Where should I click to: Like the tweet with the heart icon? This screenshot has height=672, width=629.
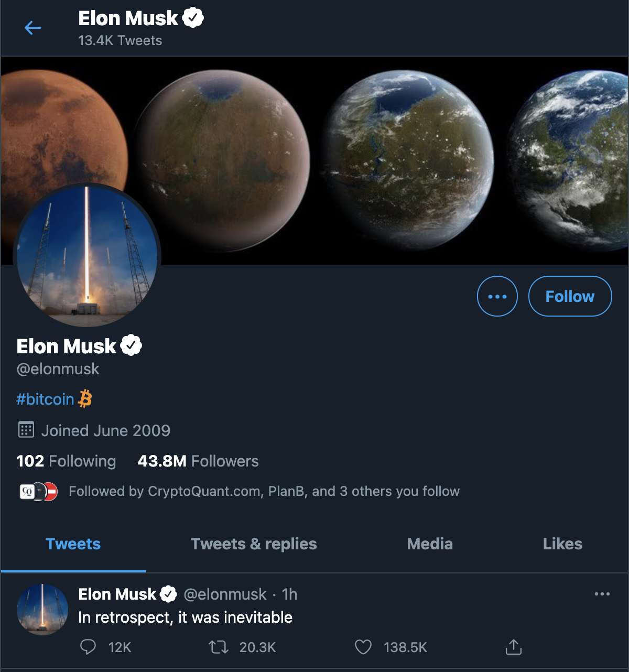(x=363, y=647)
